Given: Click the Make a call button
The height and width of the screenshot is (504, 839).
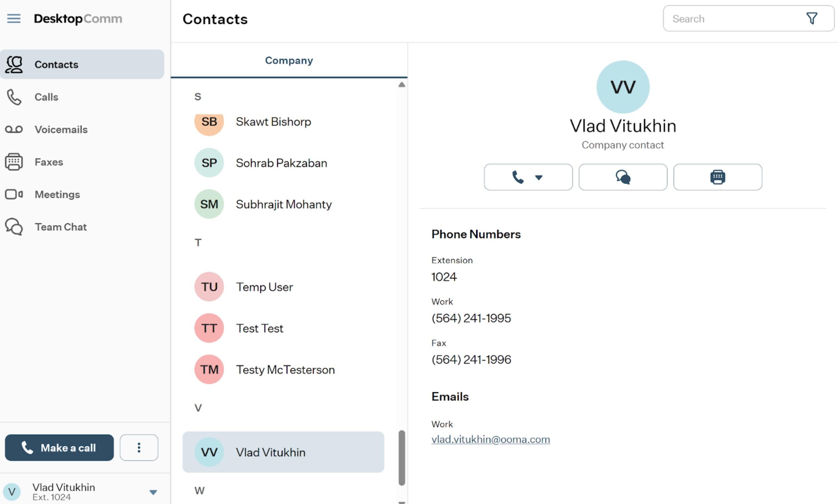Looking at the screenshot, I should (x=59, y=447).
